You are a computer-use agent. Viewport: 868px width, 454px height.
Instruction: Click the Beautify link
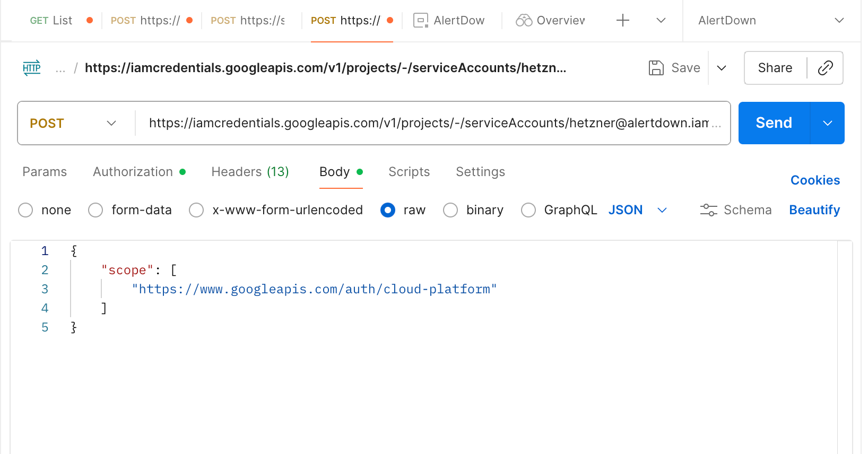coord(814,210)
